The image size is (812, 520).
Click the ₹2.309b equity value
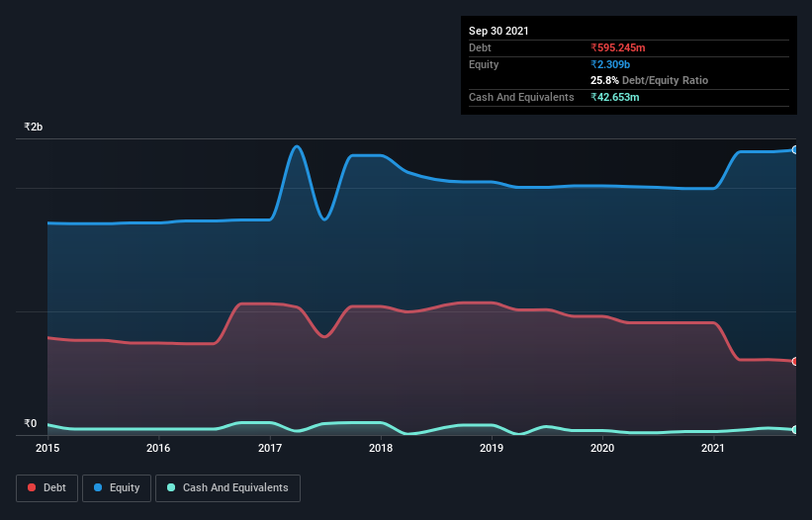click(x=610, y=64)
